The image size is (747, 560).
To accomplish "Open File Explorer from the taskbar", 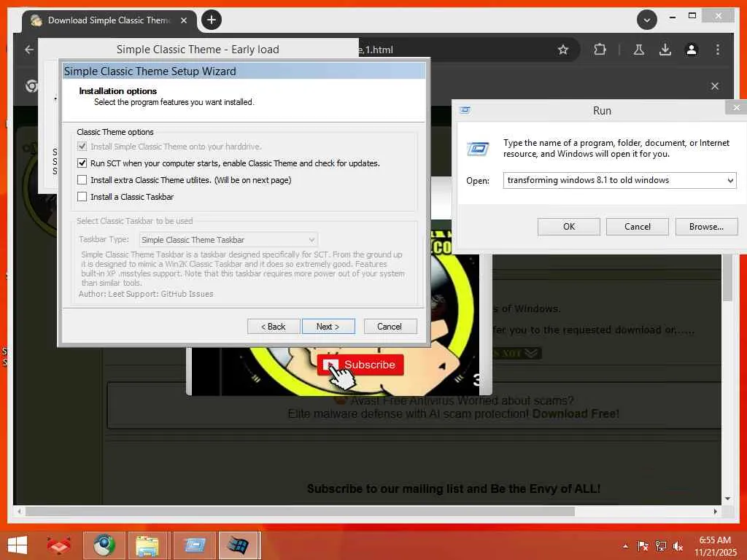I will point(147,545).
